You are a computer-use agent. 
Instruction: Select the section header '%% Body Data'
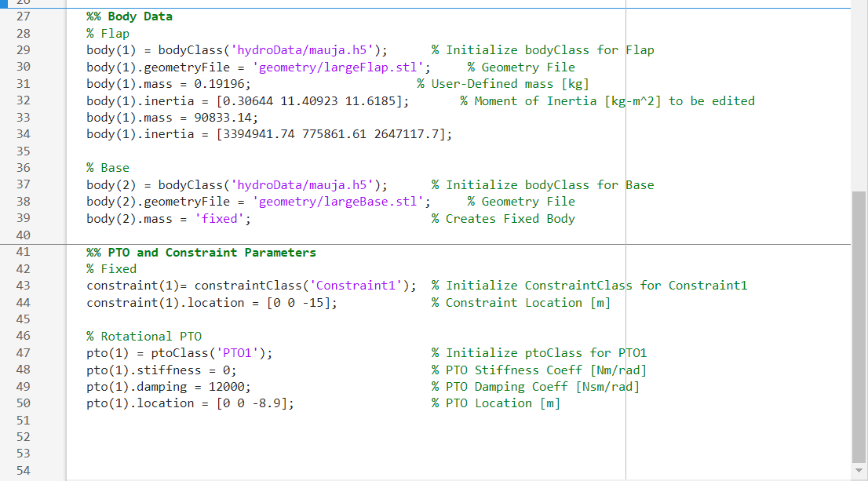[128, 16]
